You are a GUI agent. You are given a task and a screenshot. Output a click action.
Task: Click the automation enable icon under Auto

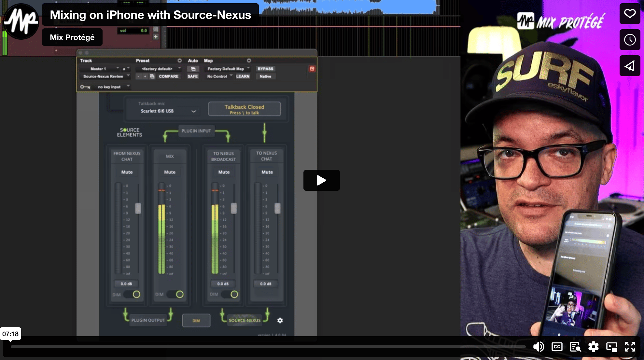tap(193, 69)
